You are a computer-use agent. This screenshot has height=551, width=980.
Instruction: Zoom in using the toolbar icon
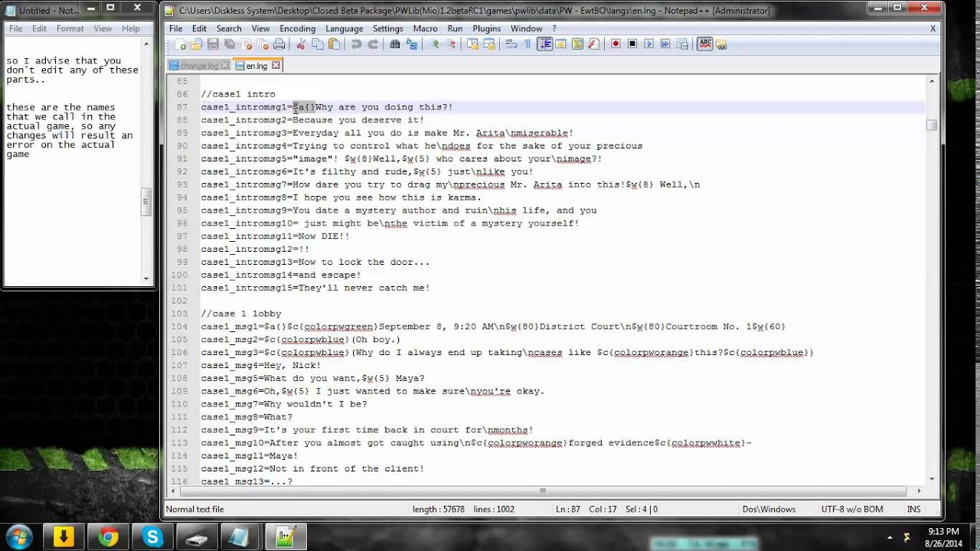[x=434, y=44]
